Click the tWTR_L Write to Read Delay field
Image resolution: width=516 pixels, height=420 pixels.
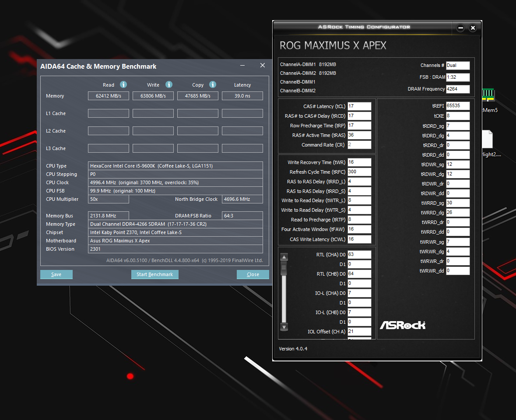(359, 200)
